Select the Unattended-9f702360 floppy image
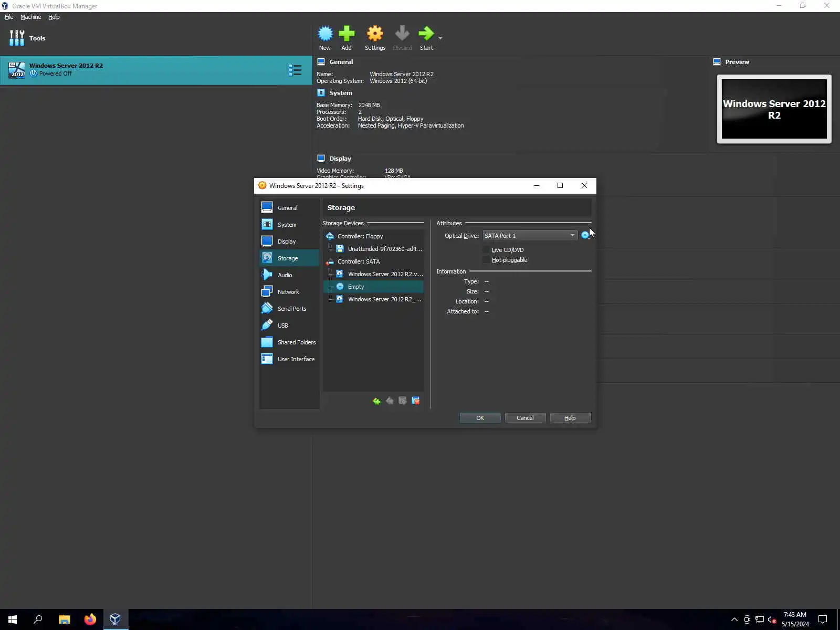 [x=373, y=249]
